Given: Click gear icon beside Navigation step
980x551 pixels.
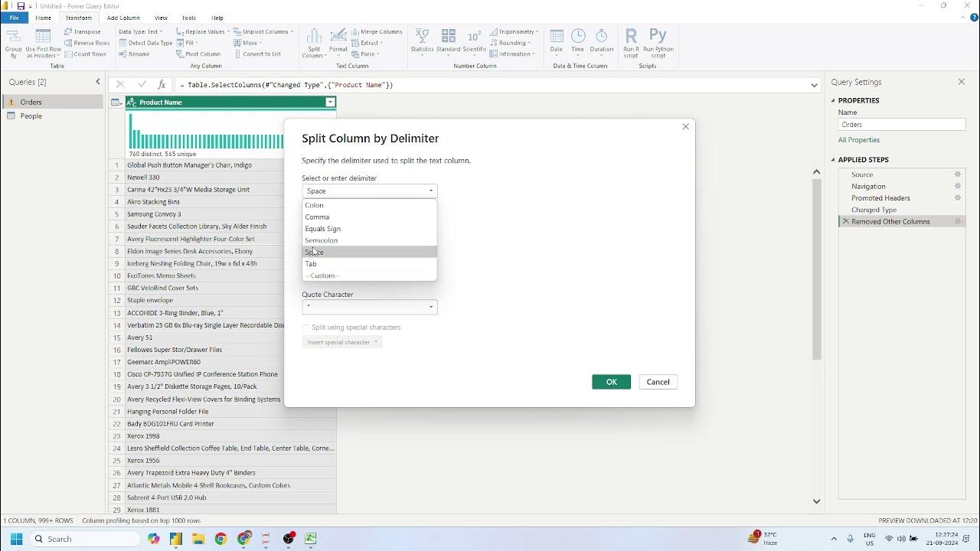Looking at the screenshot, I should click(958, 186).
